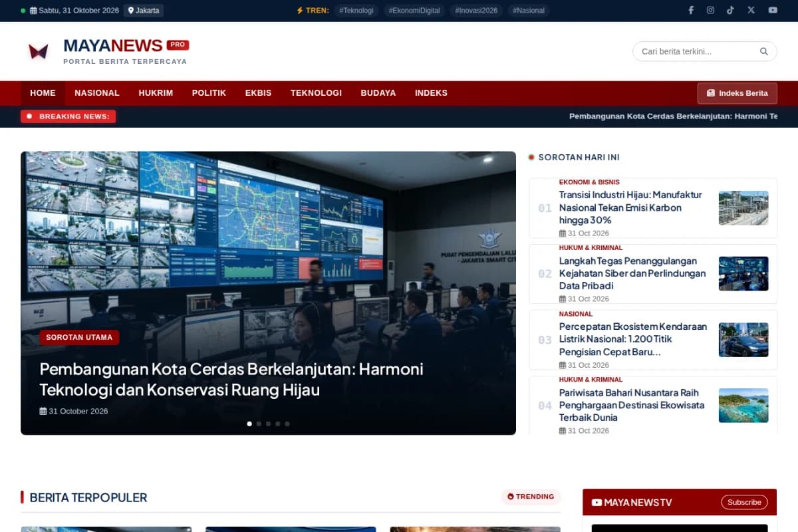Open the TEKNOLOGI menu section
Image resolution: width=798 pixels, height=532 pixels.
click(316, 93)
